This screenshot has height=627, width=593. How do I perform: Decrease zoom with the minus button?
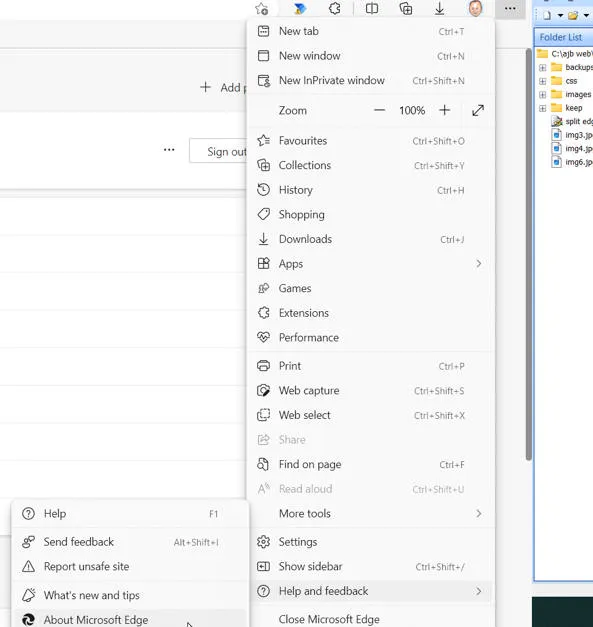coord(379,110)
